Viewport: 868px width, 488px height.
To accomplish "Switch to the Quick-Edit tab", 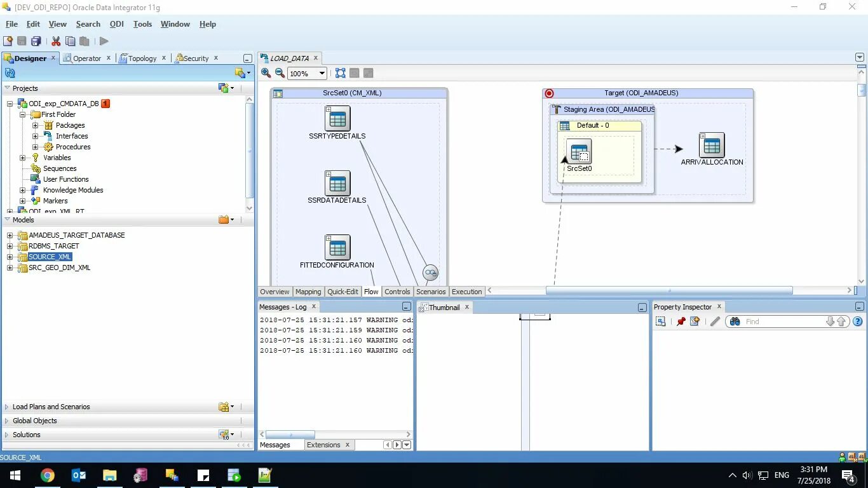I will click(343, 292).
